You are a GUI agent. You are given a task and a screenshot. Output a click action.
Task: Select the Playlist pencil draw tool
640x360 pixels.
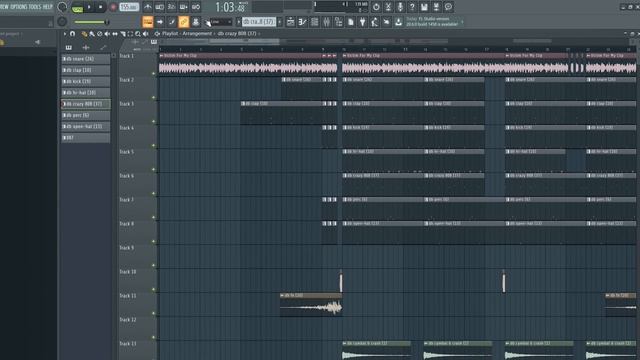point(84,34)
